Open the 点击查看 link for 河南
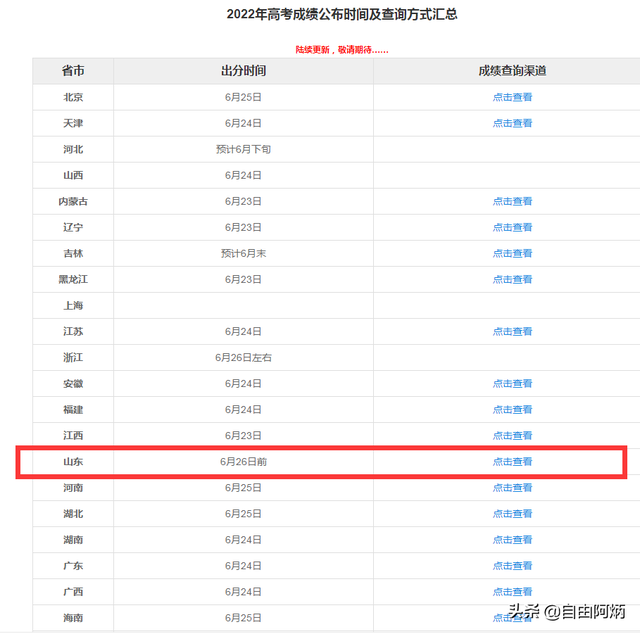 click(x=512, y=488)
